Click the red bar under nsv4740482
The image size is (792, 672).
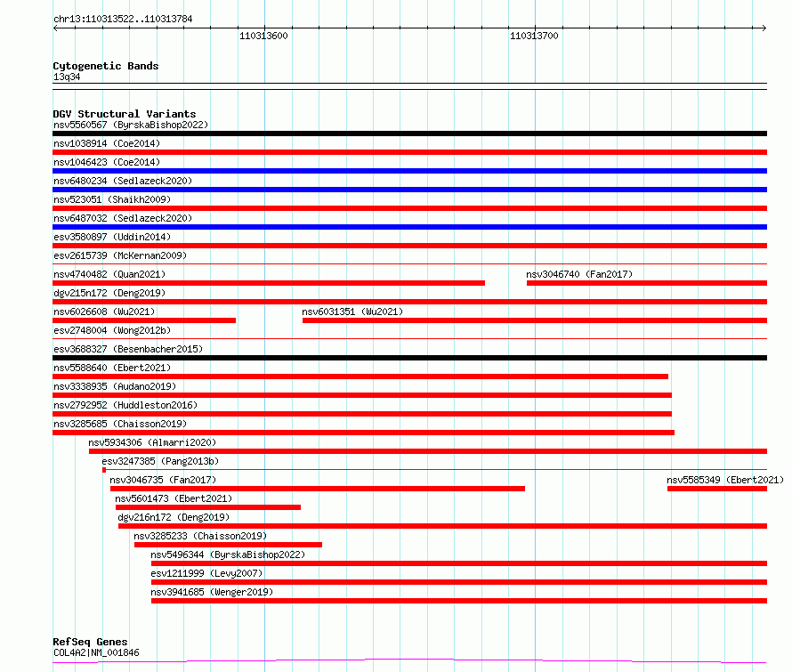269,283
